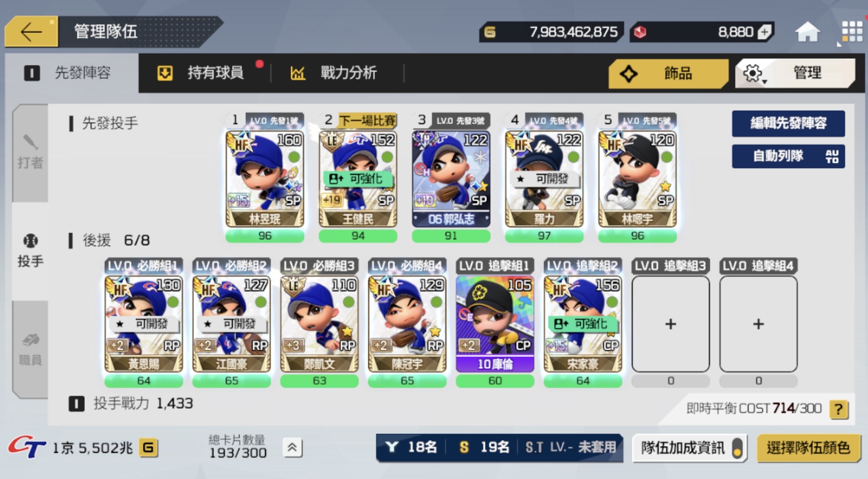The image size is (868, 479).
Task: Add a player to empty 追擊組3 slot
Action: (670, 324)
